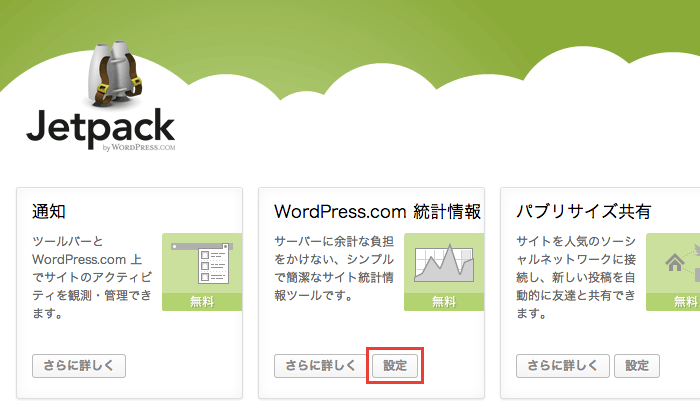Viewport: 700px width, 405px height.
Task: Click the パブリサイズ共有 house illustration
Action: coord(674,263)
